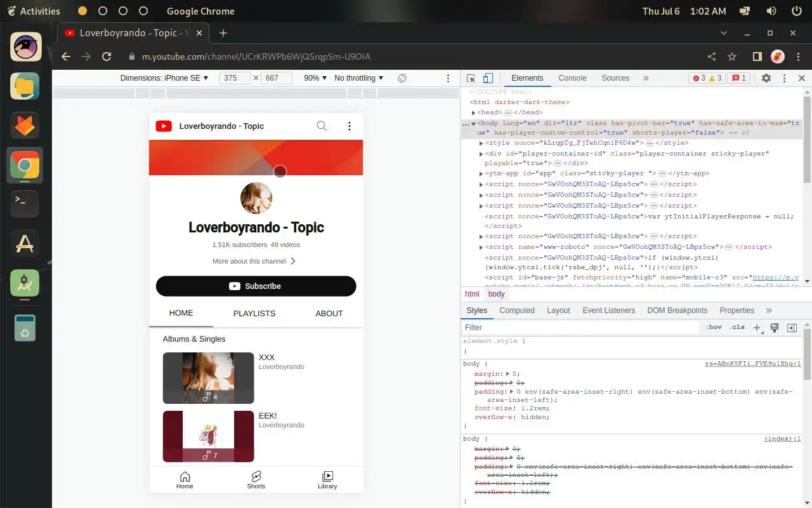
Task: Launch Terminal from the dock
Action: click(25, 203)
